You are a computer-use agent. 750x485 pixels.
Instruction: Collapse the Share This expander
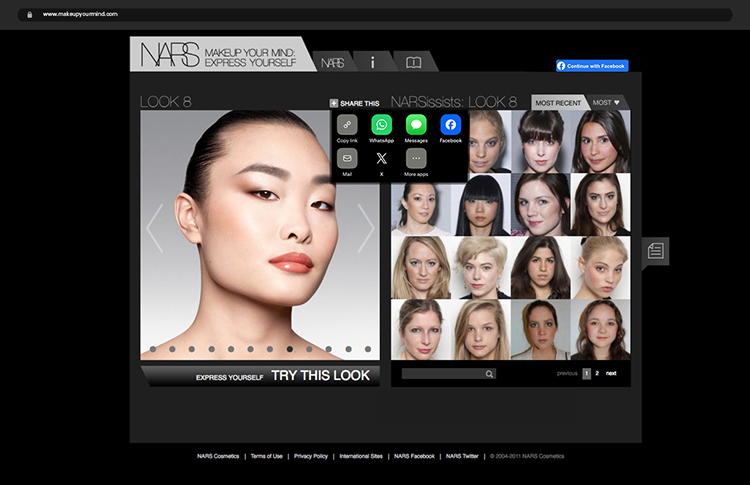pyautogui.click(x=334, y=103)
